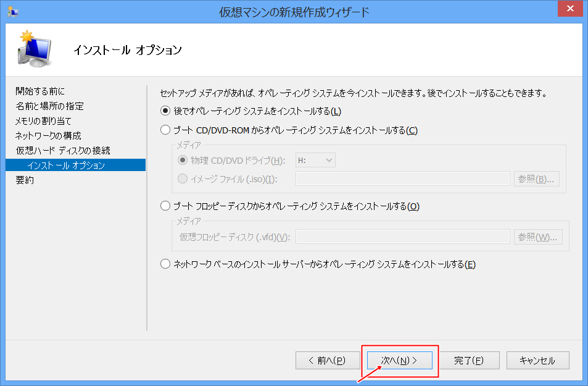Go to ネットワークの構成 step
Screen dimensions: 588x386
[x=48, y=135]
